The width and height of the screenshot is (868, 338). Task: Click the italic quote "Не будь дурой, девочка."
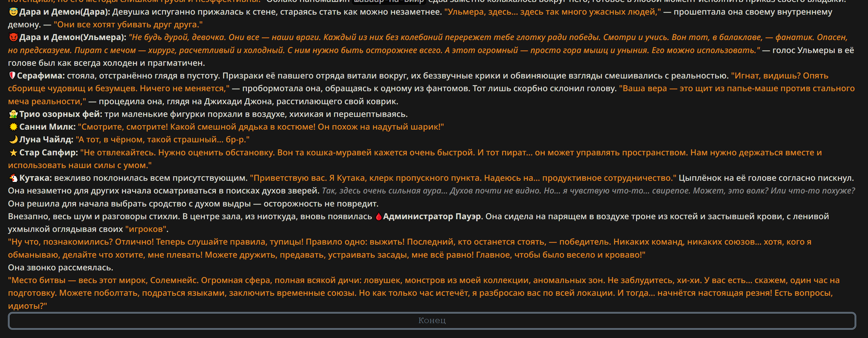[x=177, y=37]
